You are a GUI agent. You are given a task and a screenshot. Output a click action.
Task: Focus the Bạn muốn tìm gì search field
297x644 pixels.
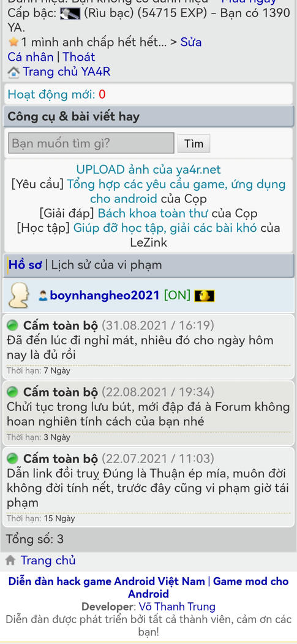(x=91, y=144)
